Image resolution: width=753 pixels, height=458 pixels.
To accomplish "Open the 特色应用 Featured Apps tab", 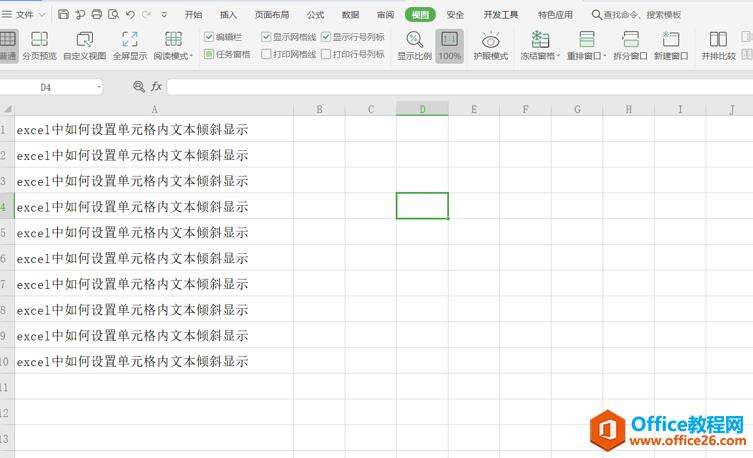I will (x=555, y=15).
